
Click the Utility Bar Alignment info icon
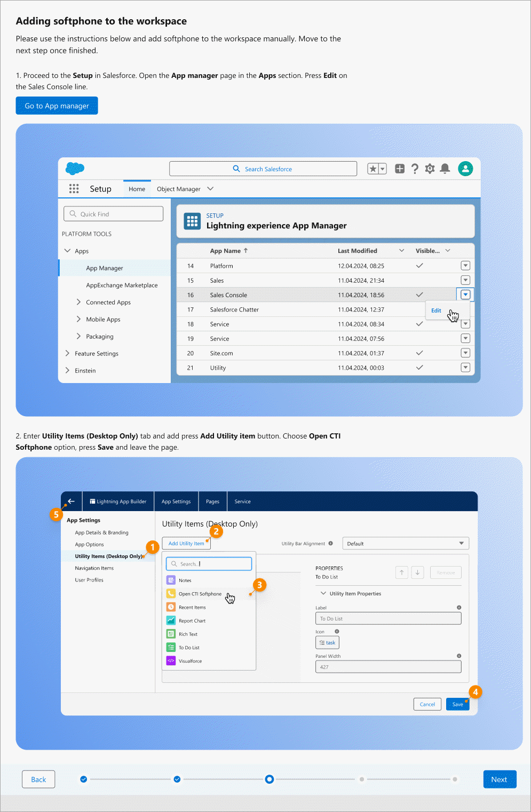tap(331, 543)
